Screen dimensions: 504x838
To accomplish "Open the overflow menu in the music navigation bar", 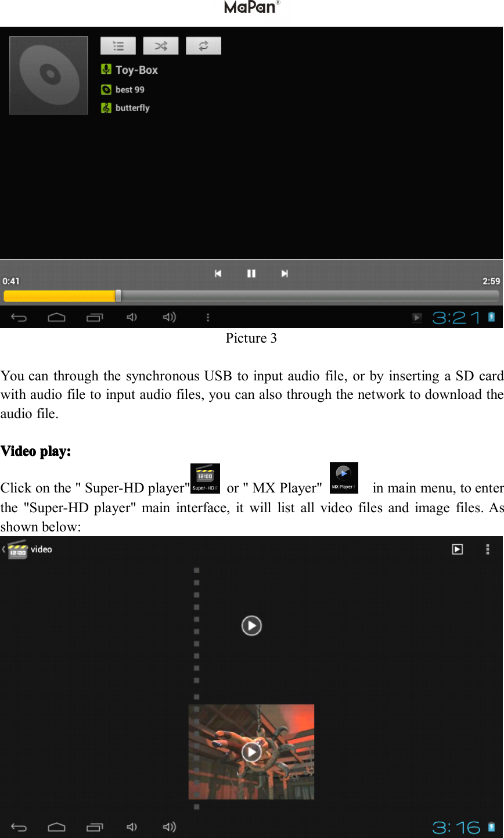I will (207, 317).
